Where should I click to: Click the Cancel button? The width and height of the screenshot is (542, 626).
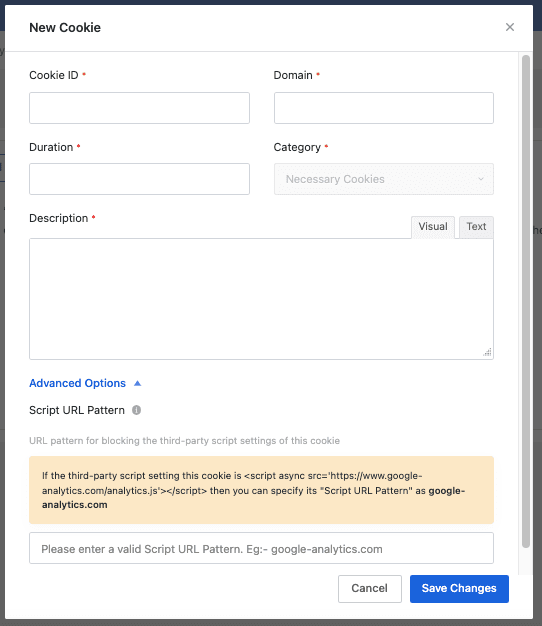tap(370, 588)
